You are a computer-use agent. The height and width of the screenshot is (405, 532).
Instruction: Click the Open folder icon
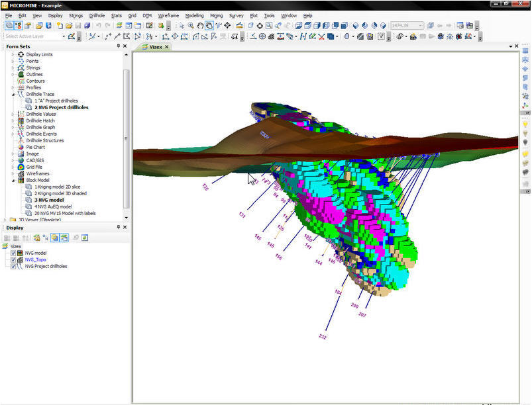68,26
